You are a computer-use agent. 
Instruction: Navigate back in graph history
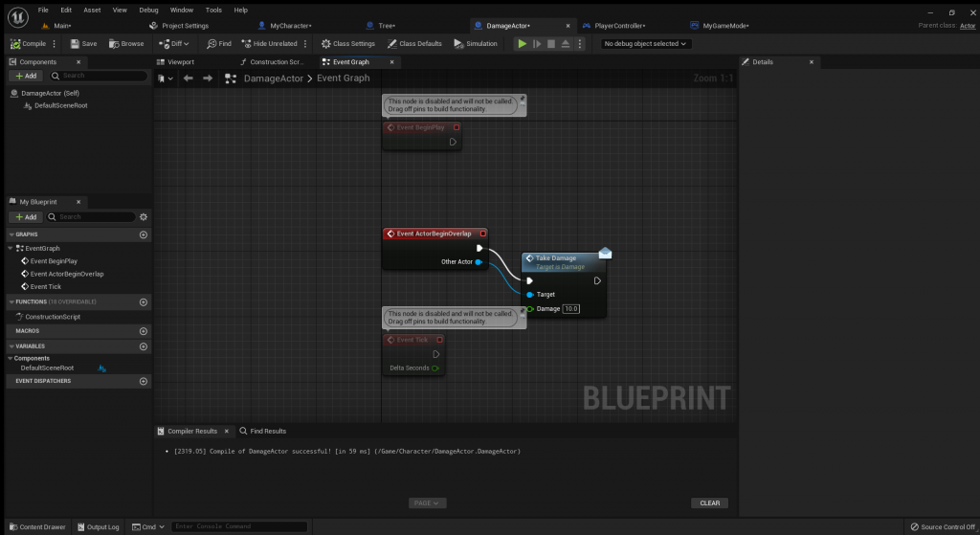pos(189,78)
